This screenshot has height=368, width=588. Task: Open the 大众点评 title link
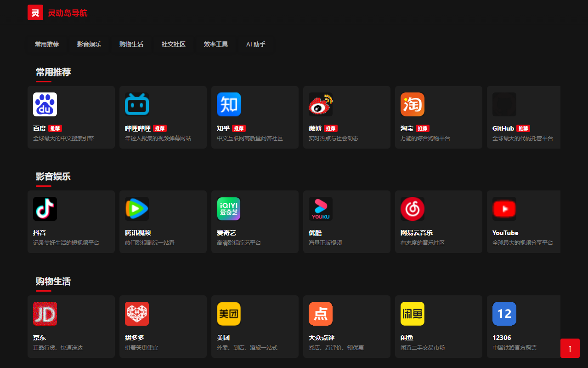[x=322, y=338]
